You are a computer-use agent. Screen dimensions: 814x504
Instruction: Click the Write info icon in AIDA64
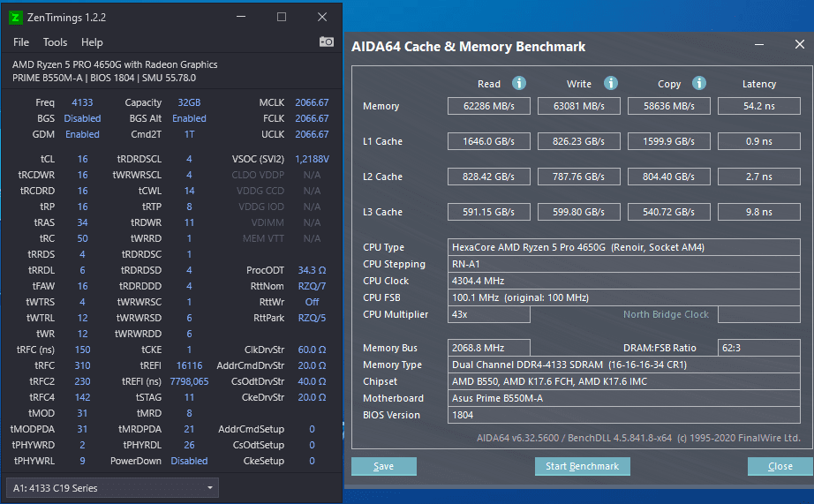click(611, 83)
